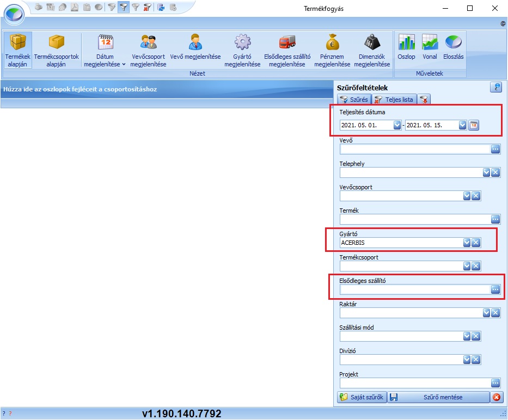This screenshot has height=420, width=508.
Task: Select the Termékek alapján view
Action: pyautogui.click(x=17, y=50)
